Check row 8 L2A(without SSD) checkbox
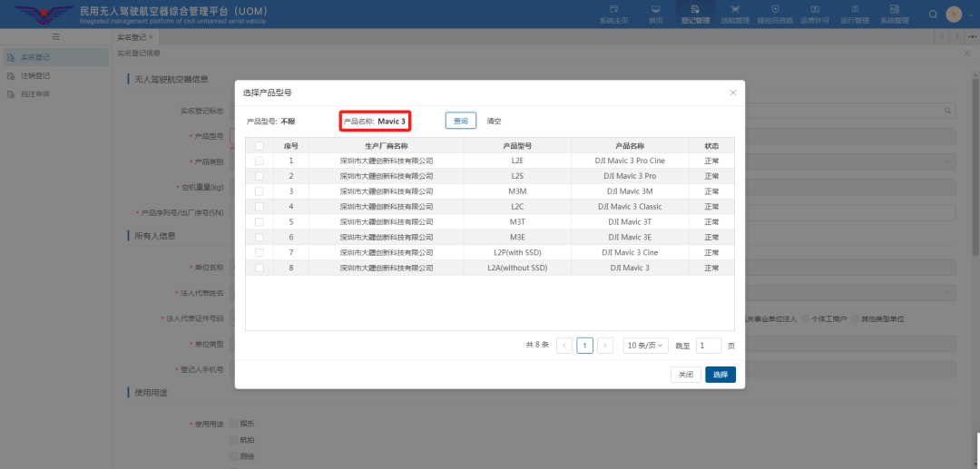 (260, 268)
